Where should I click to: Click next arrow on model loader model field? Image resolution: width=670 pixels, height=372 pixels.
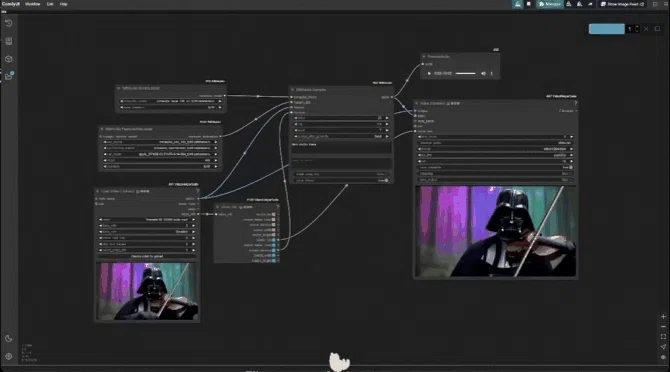(220, 101)
